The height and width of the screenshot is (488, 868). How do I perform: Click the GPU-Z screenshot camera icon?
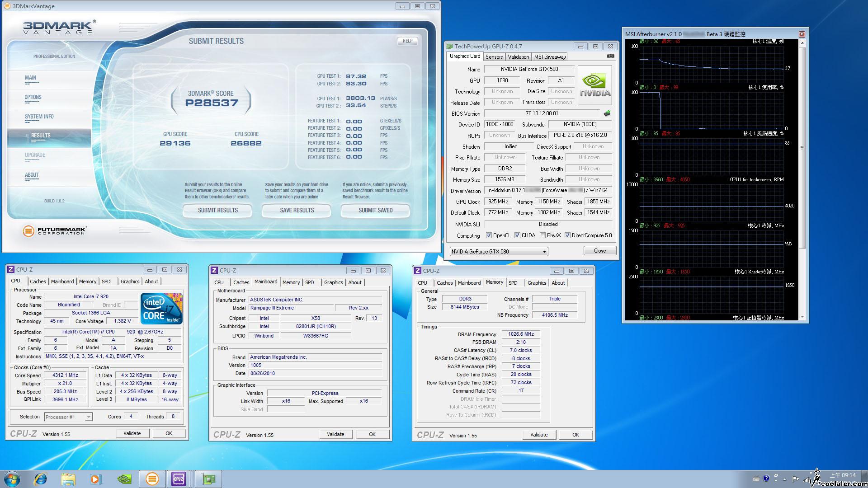click(x=610, y=56)
